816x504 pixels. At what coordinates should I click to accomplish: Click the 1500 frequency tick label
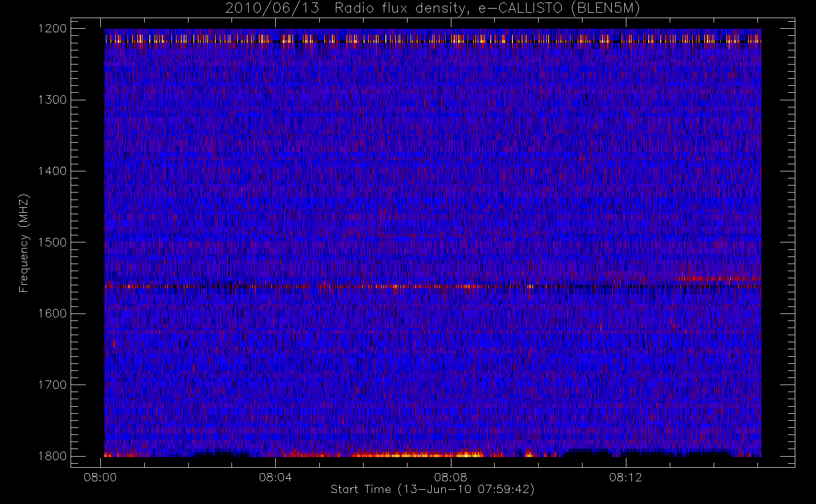tap(52, 242)
